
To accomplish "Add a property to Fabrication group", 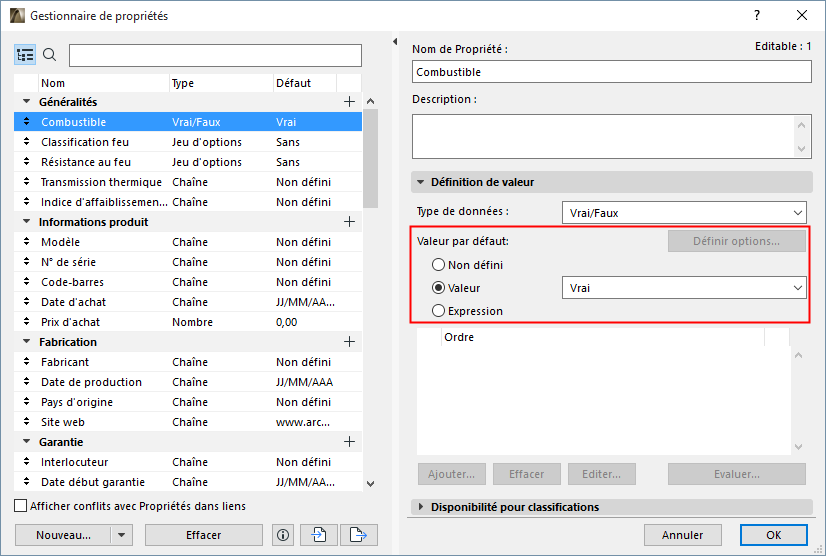I will [349, 342].
